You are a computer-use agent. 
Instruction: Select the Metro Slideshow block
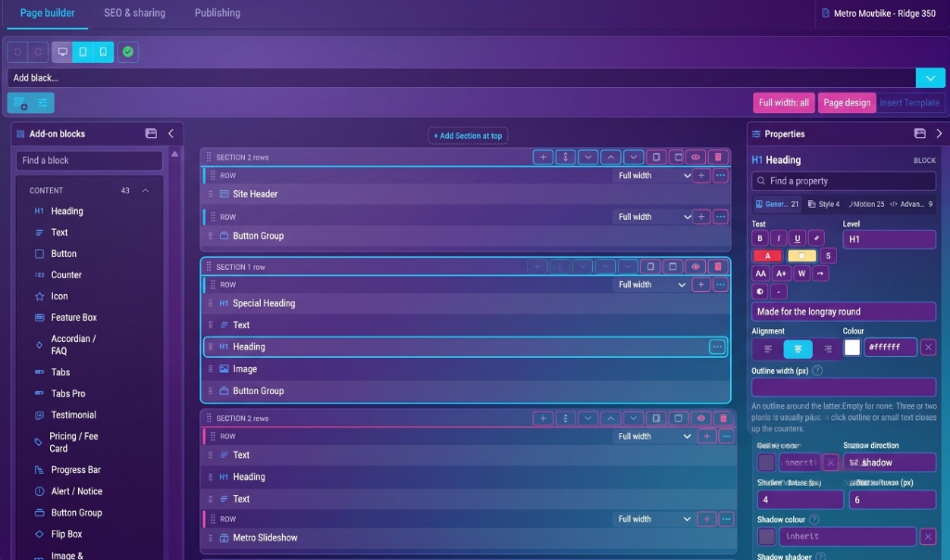(469, 538)
